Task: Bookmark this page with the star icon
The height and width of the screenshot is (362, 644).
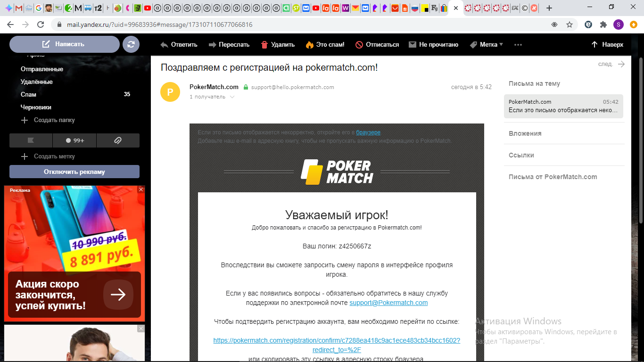Action: point(570,25)
